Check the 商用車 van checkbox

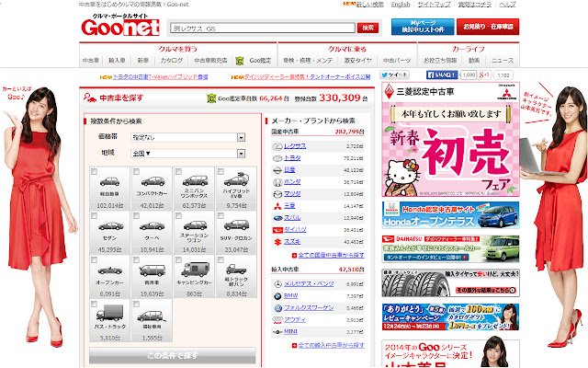tap(137, 259)
